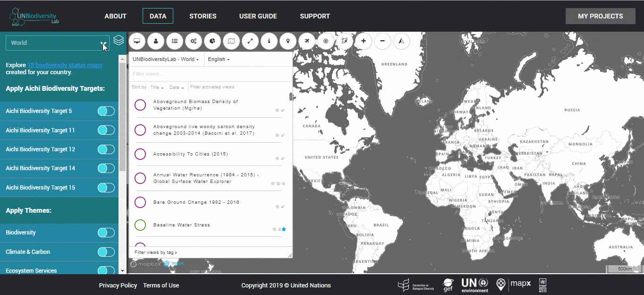Open the Convention on Biological Diversity logo
Viewport: 644px width, 295px height.
coord(416,285)
